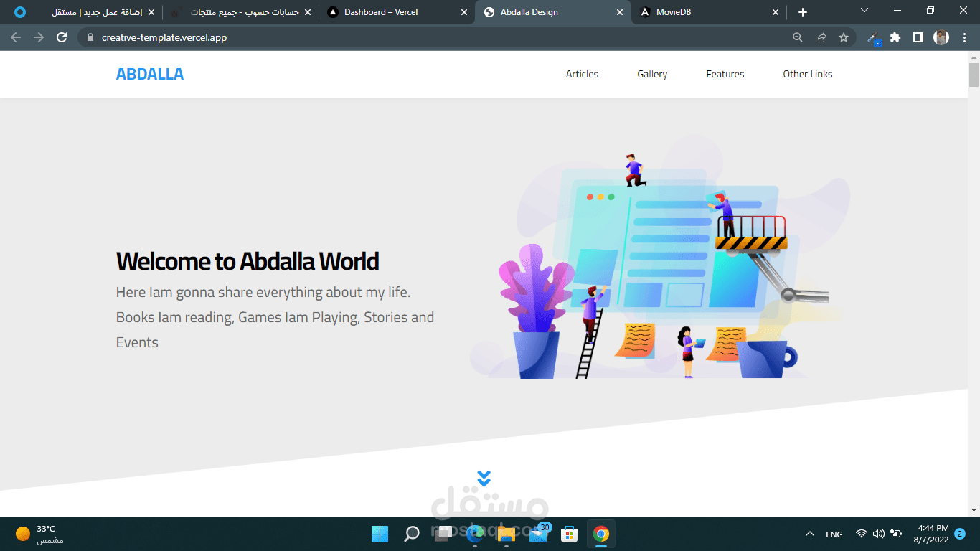The image size is (980, 551).
Task: Open the Windows Start menu
Action: tap(380, 534)
